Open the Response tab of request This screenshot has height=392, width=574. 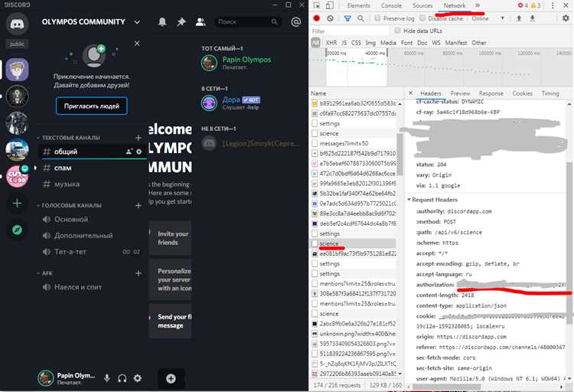coord(491,93)
